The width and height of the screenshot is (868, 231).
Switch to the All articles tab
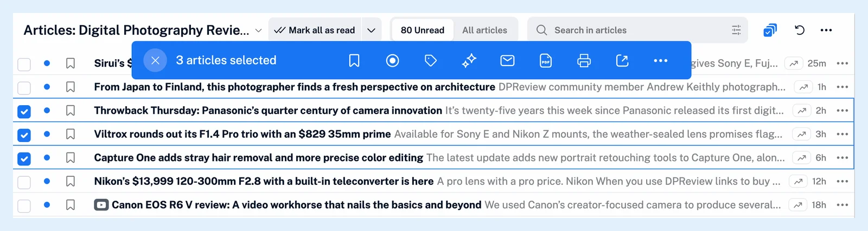pos(484,30)
